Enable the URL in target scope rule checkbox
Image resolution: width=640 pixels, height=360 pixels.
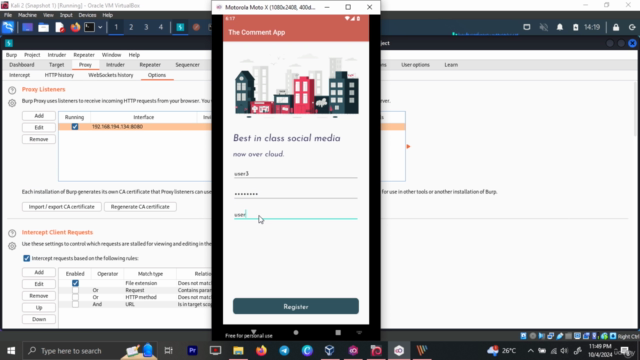point(75,304)
